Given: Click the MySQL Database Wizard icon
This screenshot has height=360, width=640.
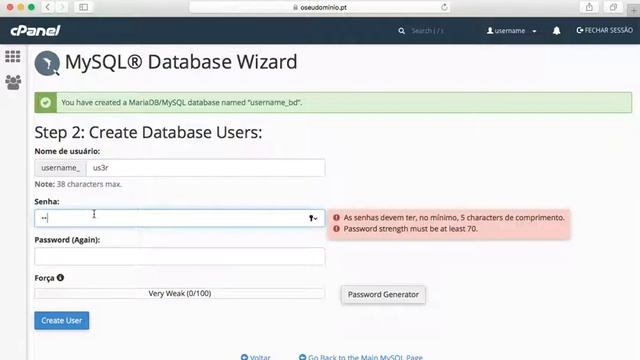Looking at the screenshot, I should (x=47, y=63).
